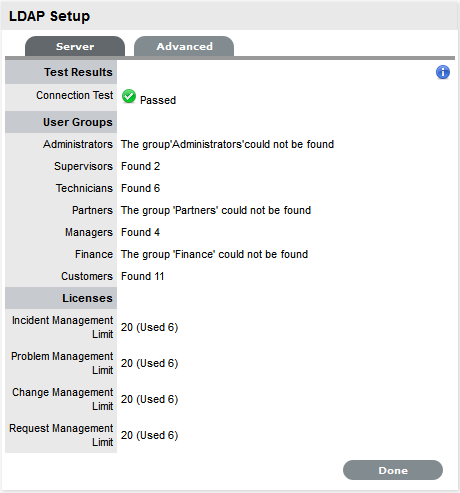Click the Customers Found 11 result

[x=142, y=276]
